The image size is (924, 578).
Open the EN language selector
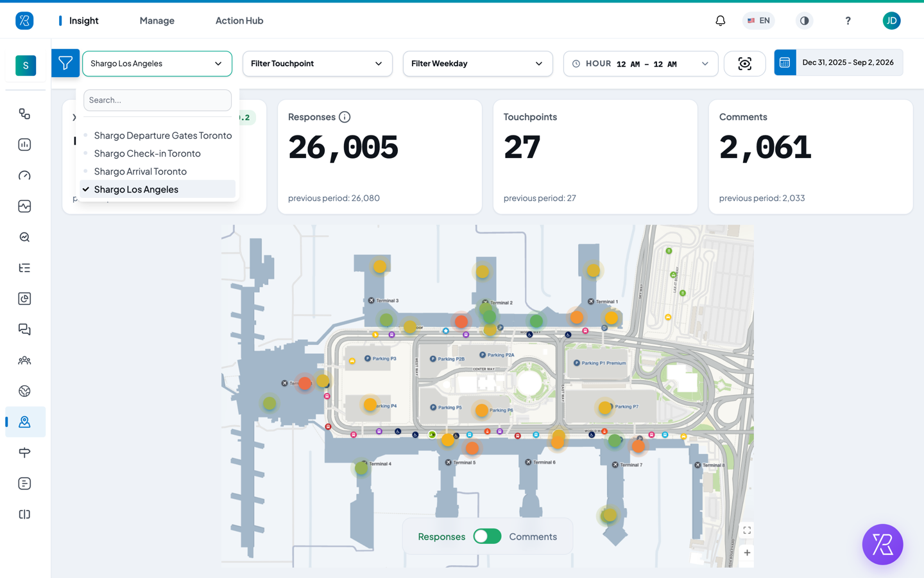(758, 21)
